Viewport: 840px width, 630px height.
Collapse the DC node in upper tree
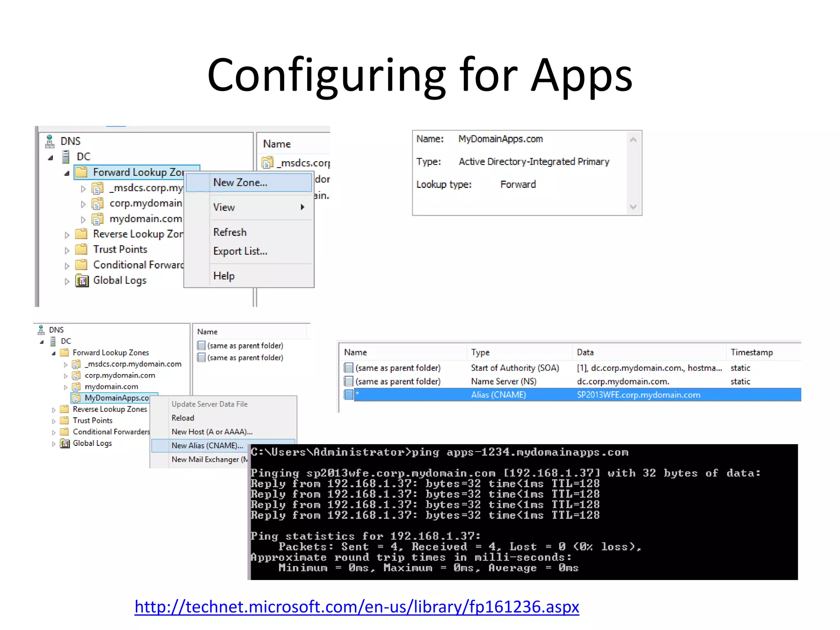(x=50, y=157)
